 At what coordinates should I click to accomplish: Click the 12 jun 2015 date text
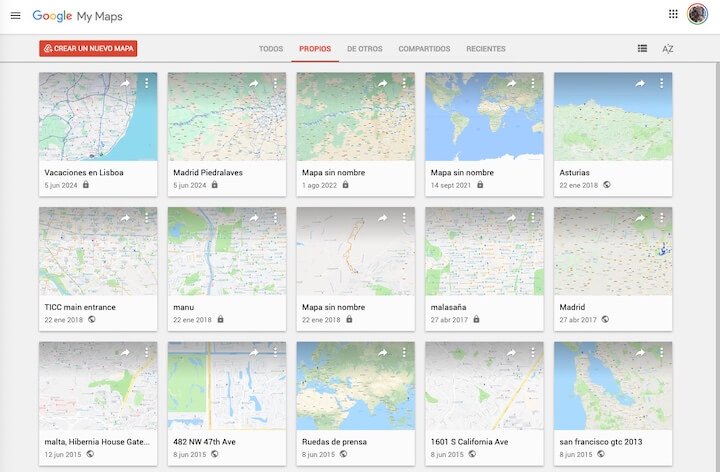coord(63,454)
